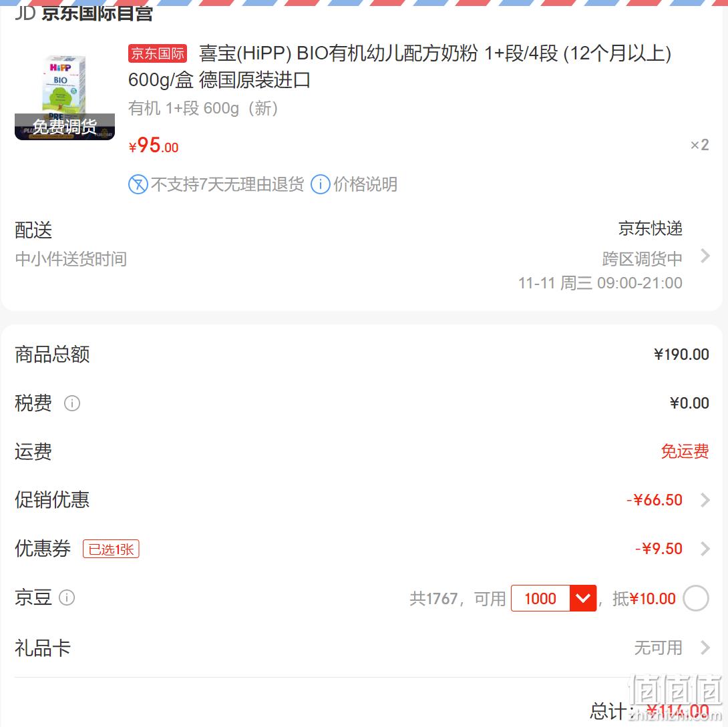The height and width of the screenshot is (727, 728).
Task: Expand 促销优惠 details chevron
Action: click(705, 500)
